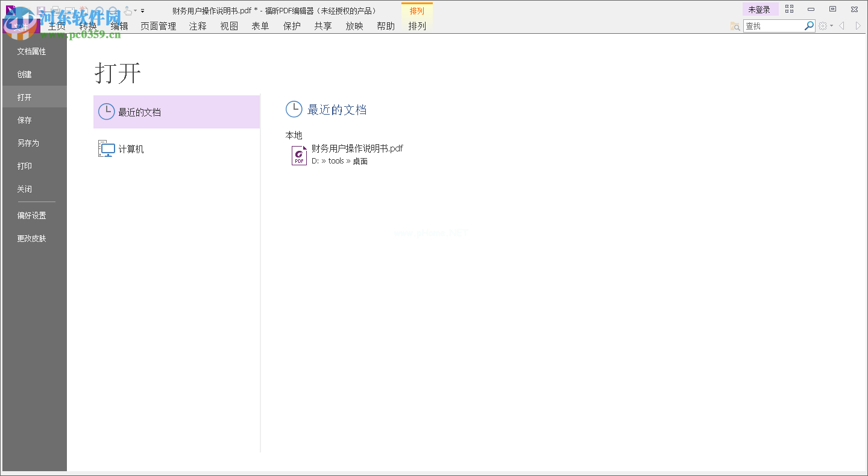Open 文档属性 in the file sidebar
Image resolution: width=868 pixels, height=476 pixels.
pyautogui.click(x=34, y=51)
